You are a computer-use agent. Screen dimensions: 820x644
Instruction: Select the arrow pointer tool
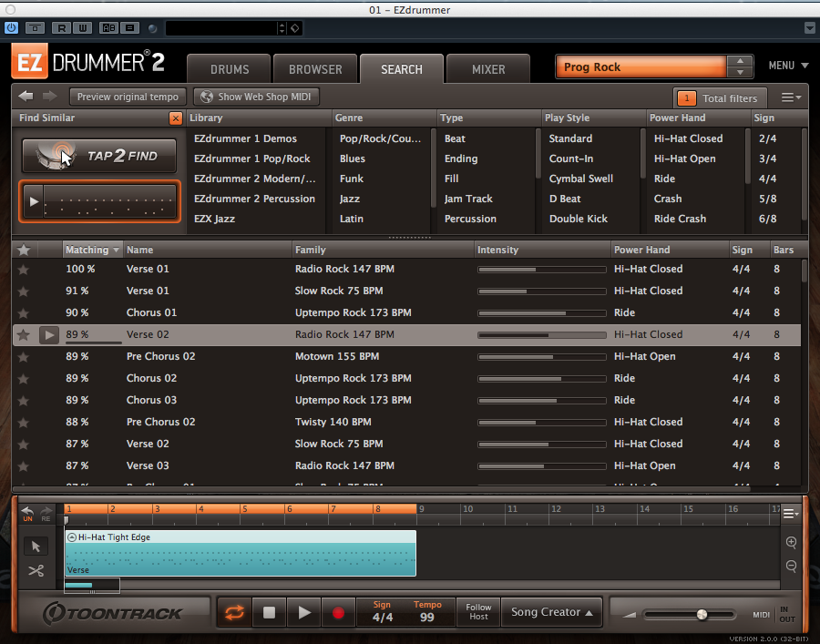click(x=36, y=547)
